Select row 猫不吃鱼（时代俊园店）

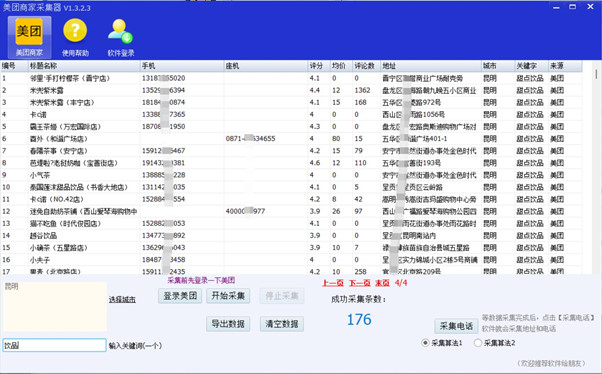291,223
